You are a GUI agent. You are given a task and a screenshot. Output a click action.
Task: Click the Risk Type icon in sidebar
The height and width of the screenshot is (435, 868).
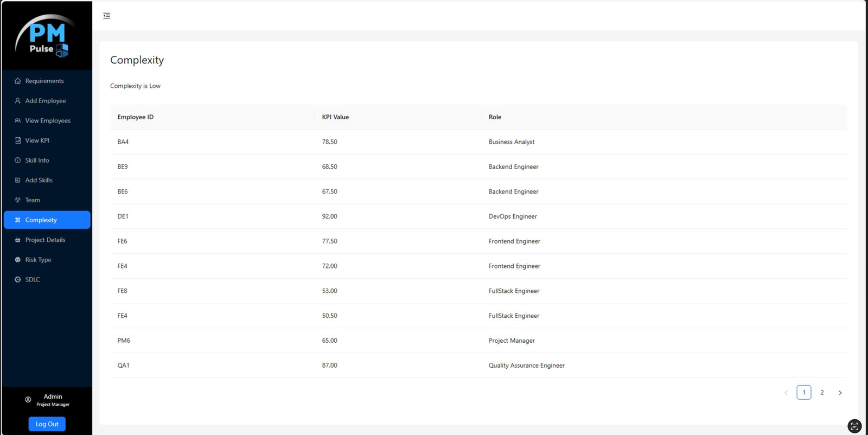(x=18, y=260)
